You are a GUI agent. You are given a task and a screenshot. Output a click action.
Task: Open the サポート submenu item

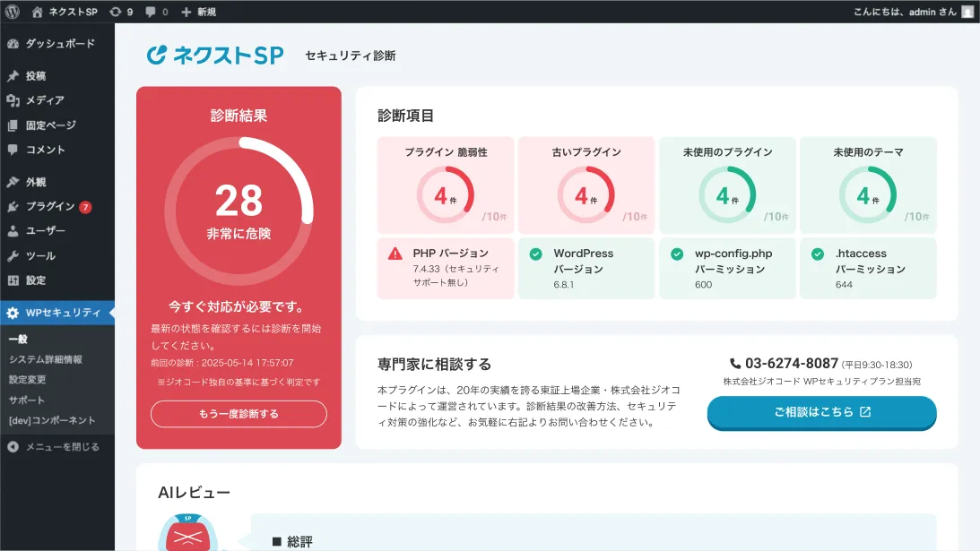tap(27, 400)
